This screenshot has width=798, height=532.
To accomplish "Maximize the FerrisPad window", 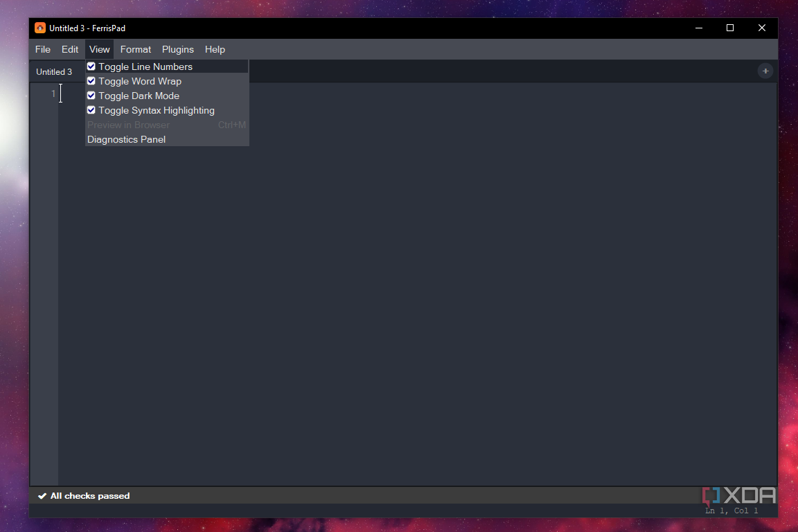I will [x=730, y=28].
